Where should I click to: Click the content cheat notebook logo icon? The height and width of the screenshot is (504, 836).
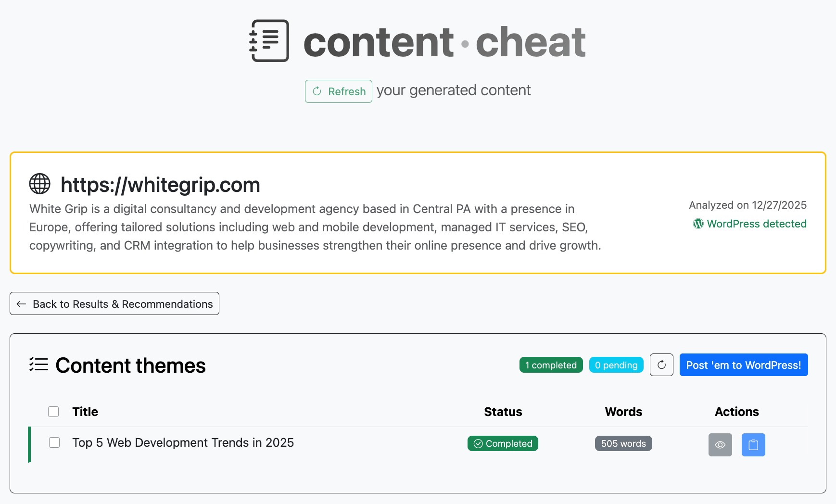(269, 41)
